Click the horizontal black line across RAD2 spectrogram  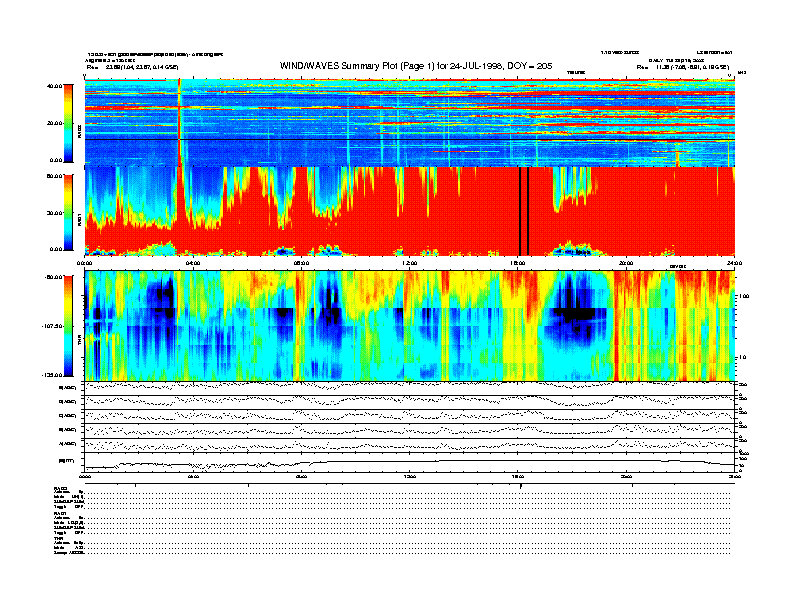tap(410, 139)
